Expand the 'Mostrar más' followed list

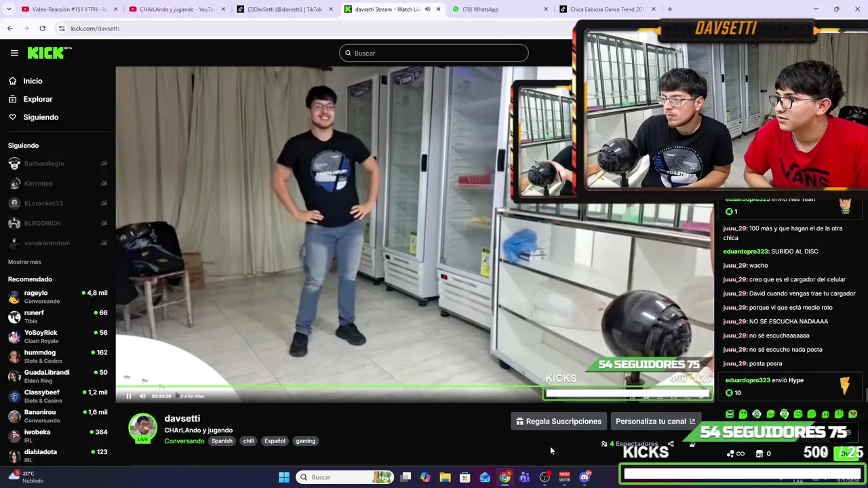(24, 262)
